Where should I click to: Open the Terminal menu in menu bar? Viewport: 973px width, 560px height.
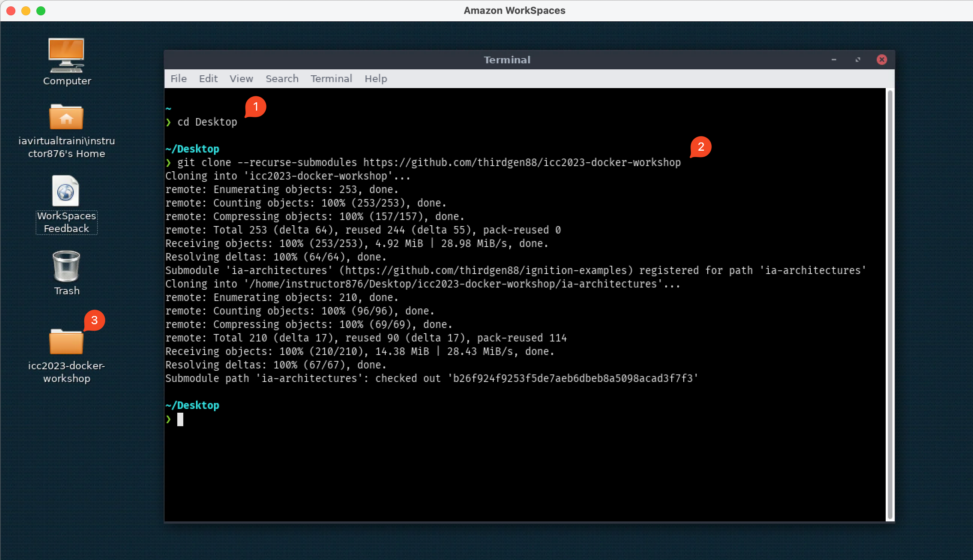331,78
